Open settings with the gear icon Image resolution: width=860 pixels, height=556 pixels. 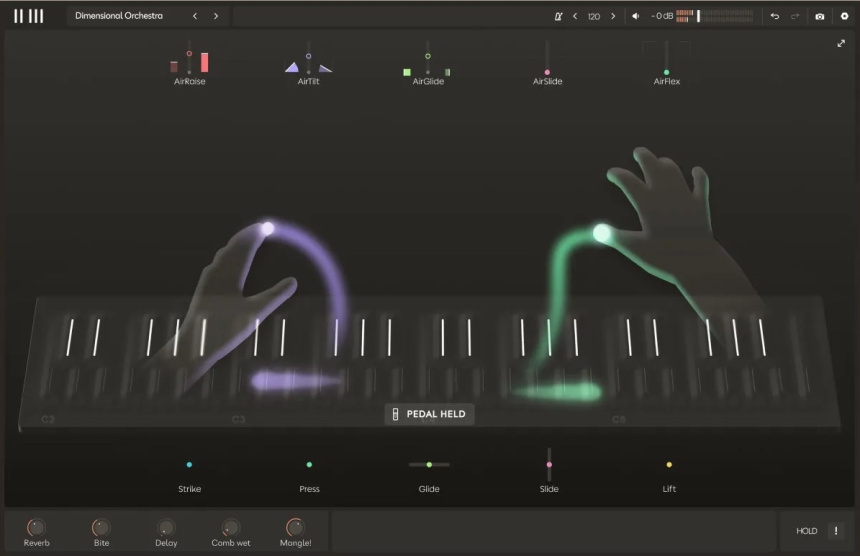click(845, 16)
